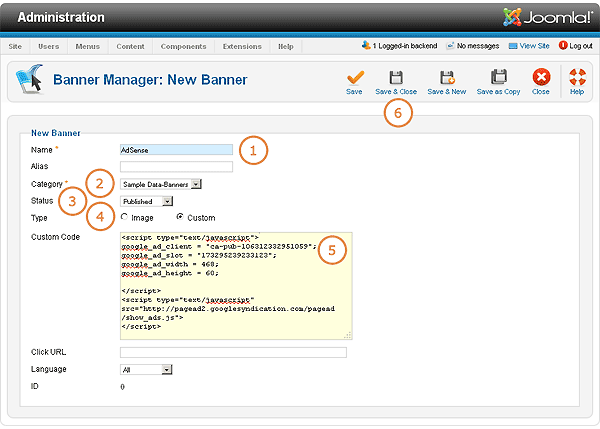Open the Category dropdown Sample Data-Banners
Viewport: 600px width, 429px height.
[x=161, y=184]
